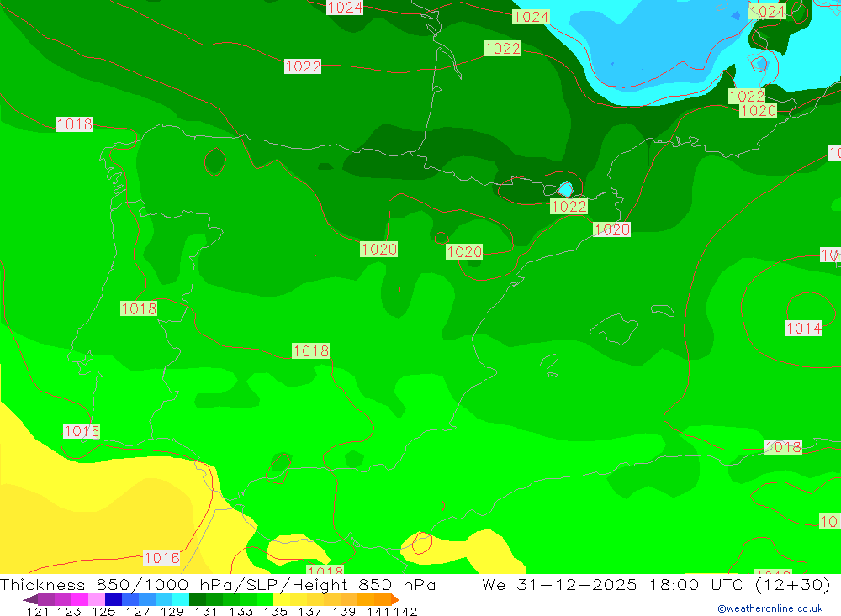This screenshot has width=841, height=616.
Task: Pick the first bright yellow legend swatch
Action: pos(282,599)
